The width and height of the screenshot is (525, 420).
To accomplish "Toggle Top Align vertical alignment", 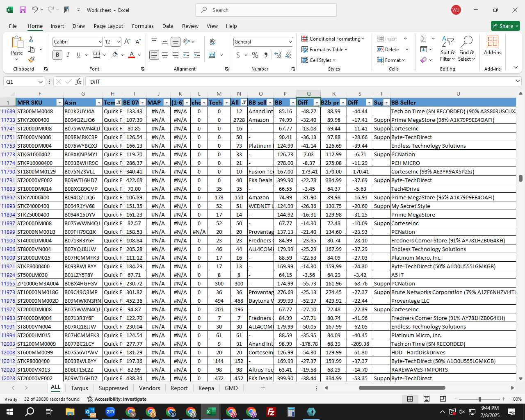I will (154, 41).
